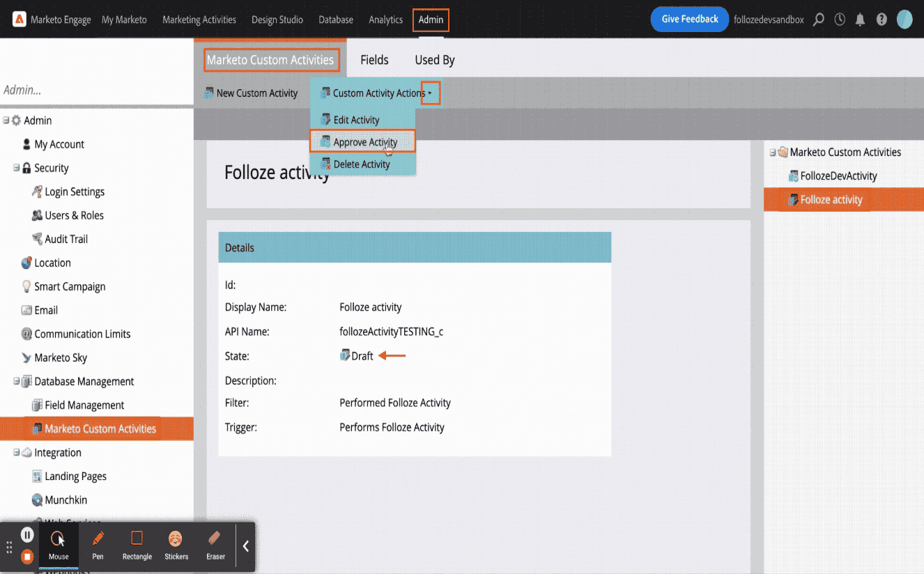Click the user profile avatar
The height and width of the screenshot is (574, 924).
904,20
